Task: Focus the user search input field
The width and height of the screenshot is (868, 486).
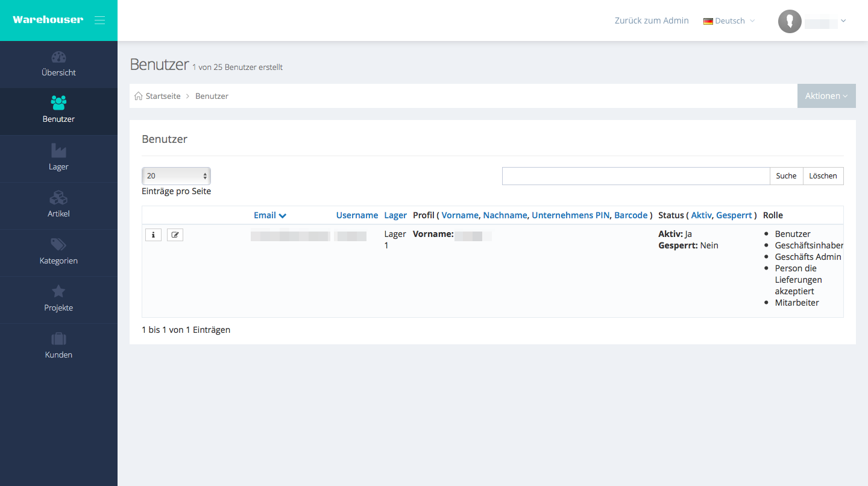Action: (635, 176)
